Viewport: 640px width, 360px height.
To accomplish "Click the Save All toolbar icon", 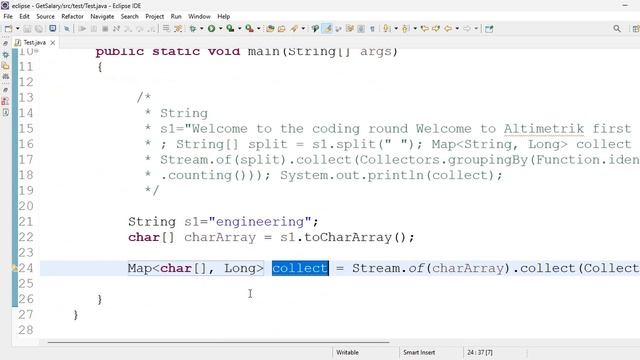I will pyautogui.click(x=39, y=29).
